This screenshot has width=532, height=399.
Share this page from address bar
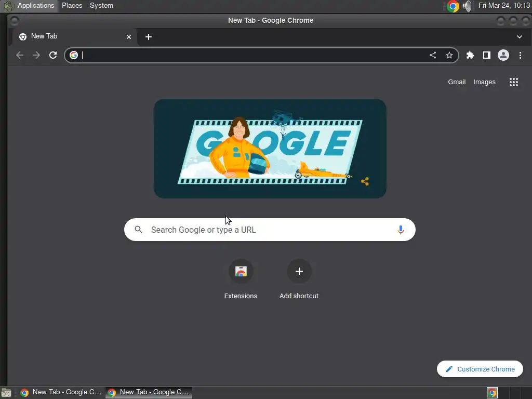click(x=433, y=55)
